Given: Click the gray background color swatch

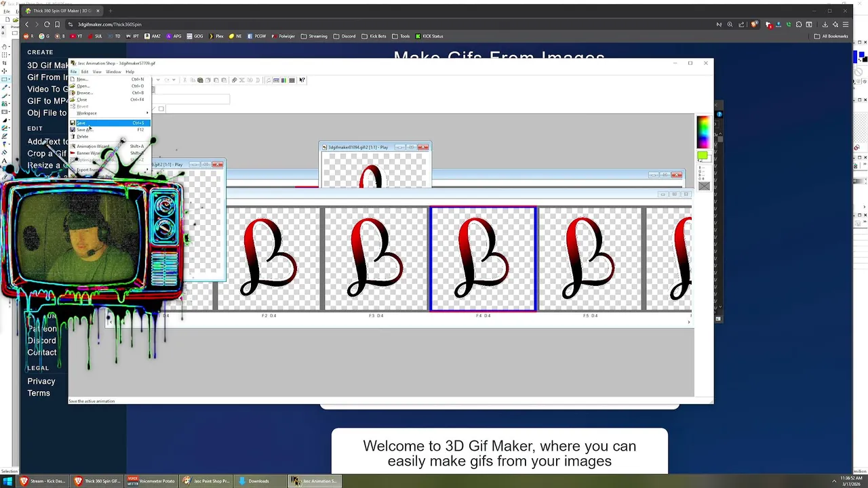Looking at the screenshot, I should click(x=704, y=186).
